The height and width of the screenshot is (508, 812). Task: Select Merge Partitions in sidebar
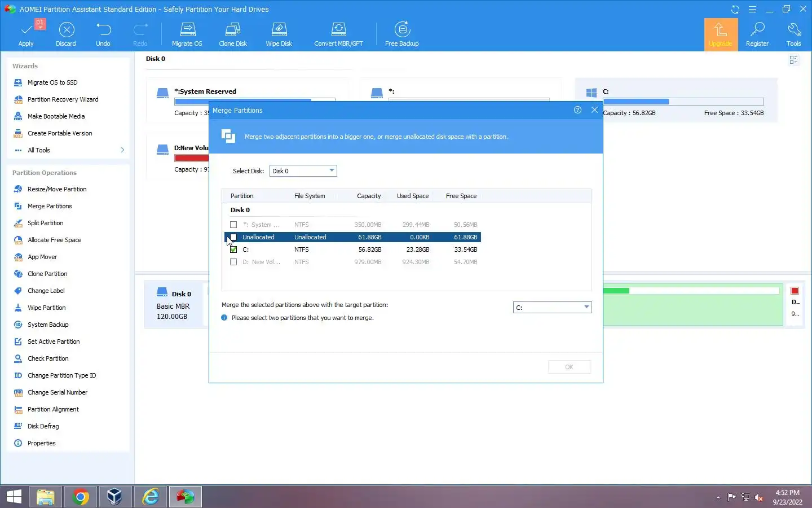click(50, 206)
